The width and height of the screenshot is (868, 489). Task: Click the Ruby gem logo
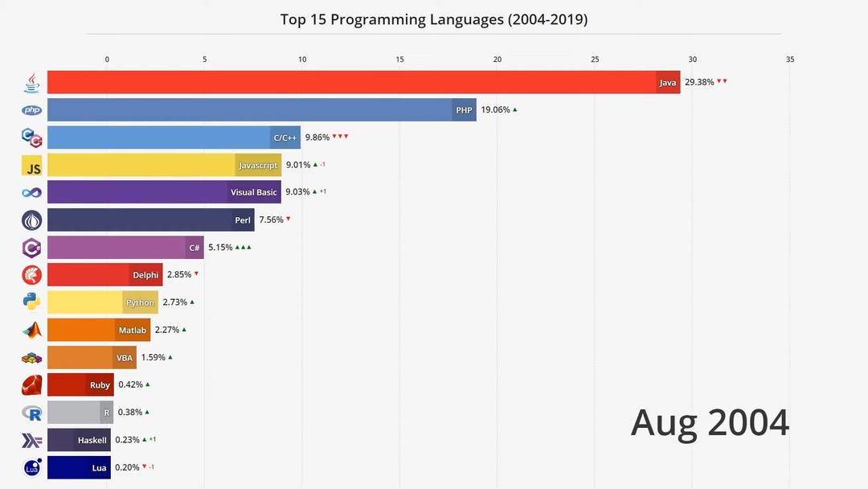31,385
